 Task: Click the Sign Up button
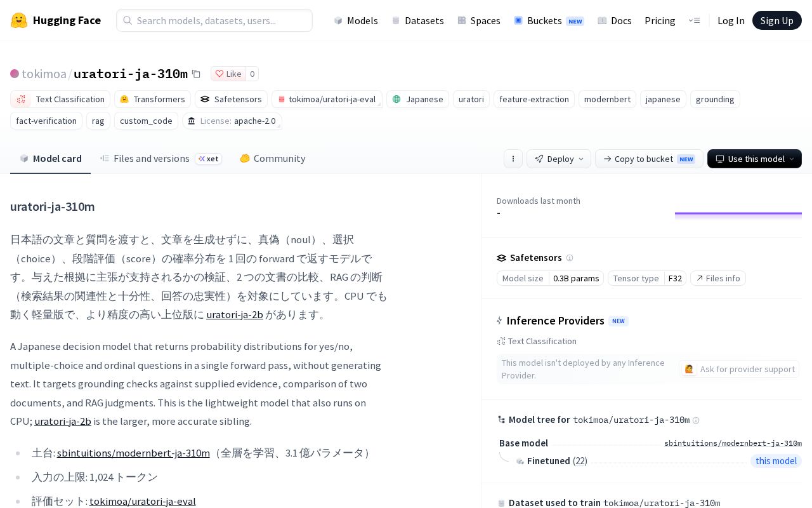coord(777,20)
